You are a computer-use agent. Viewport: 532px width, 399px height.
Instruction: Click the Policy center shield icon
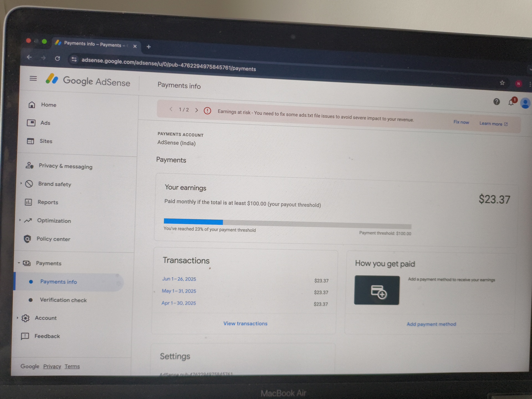click(x=27, y=239)
